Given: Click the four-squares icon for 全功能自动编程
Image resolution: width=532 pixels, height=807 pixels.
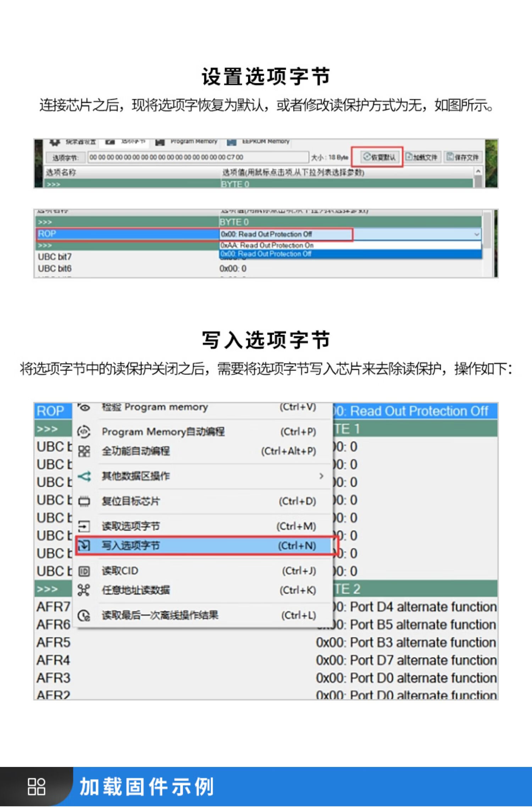Looking at the screenshot, I should pos(84,451).
